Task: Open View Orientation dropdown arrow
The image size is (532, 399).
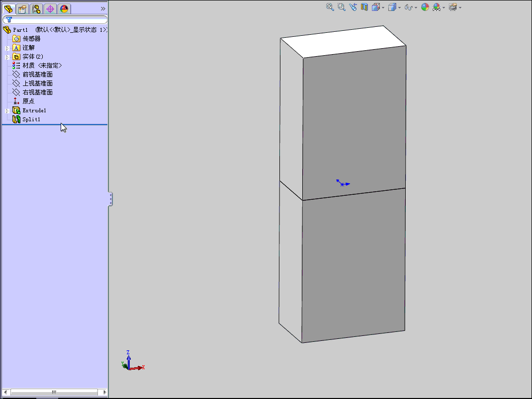Action: coord(383,8)
